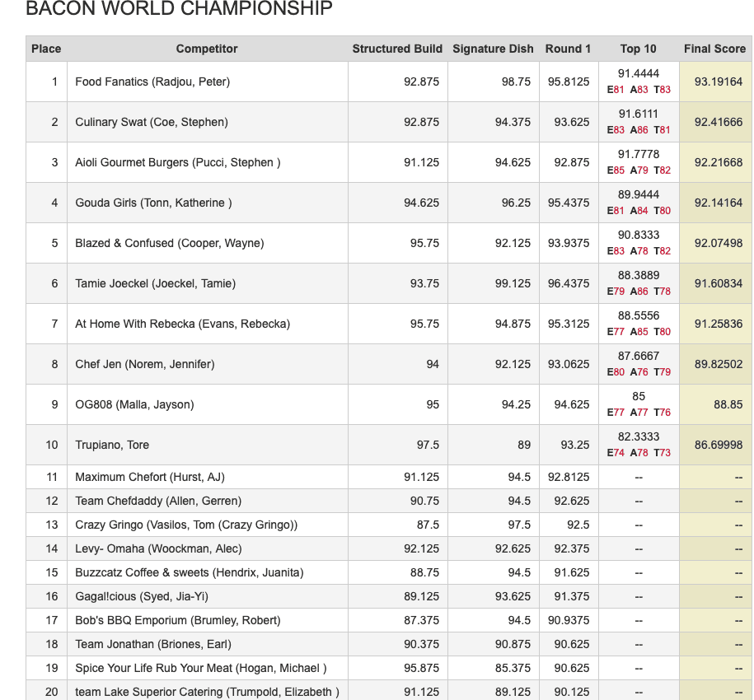Click final score 92.07498
The height and width of the screenshot is (700, 754).
click(x=719, y=243)
